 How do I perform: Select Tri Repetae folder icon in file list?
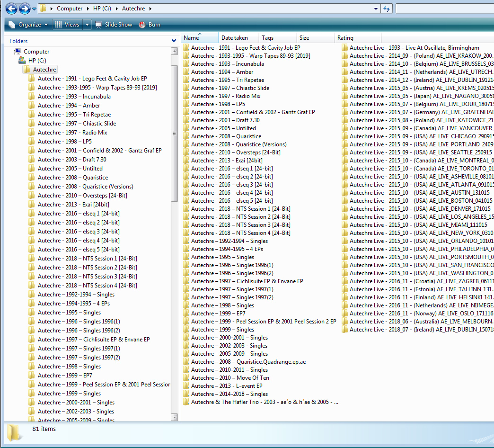[186, 80]
